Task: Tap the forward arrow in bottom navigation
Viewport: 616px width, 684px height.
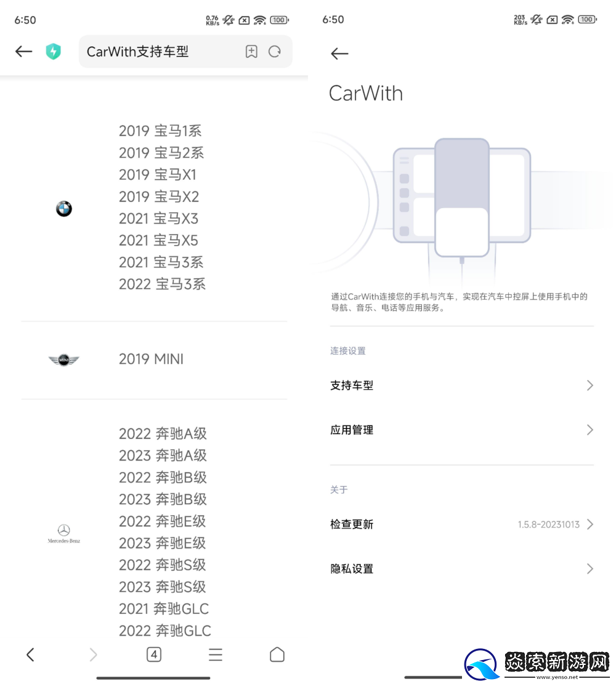Action: 92,654
